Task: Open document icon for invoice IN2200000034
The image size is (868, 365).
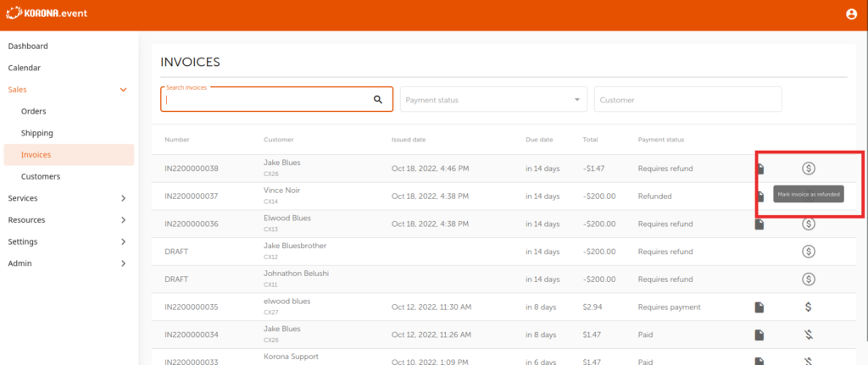Action: (759, 335)
